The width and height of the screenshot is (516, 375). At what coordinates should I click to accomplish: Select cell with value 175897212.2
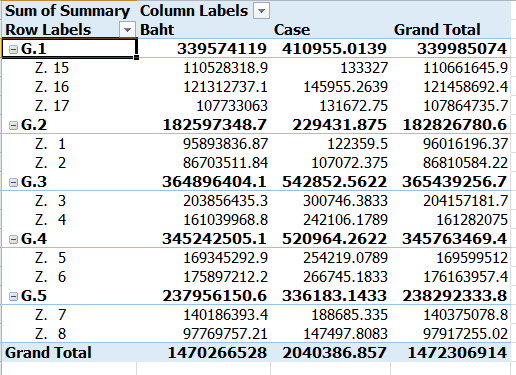point(226,277)
